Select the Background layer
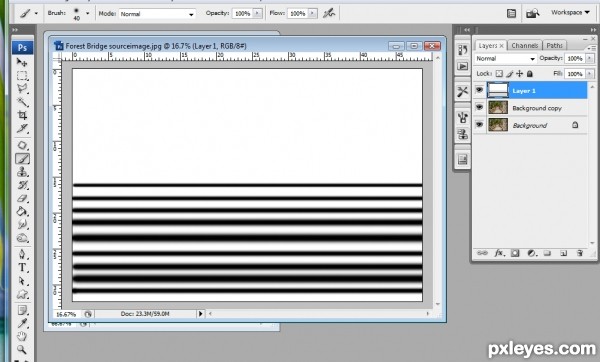 pos(530,125)
